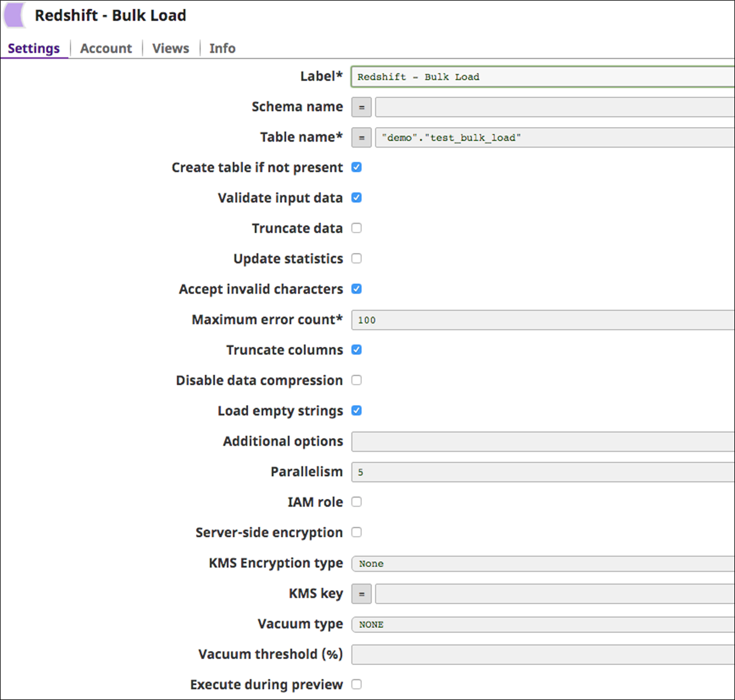
Task: Uncheck Validate input data
Action: [x=356, y=198]
